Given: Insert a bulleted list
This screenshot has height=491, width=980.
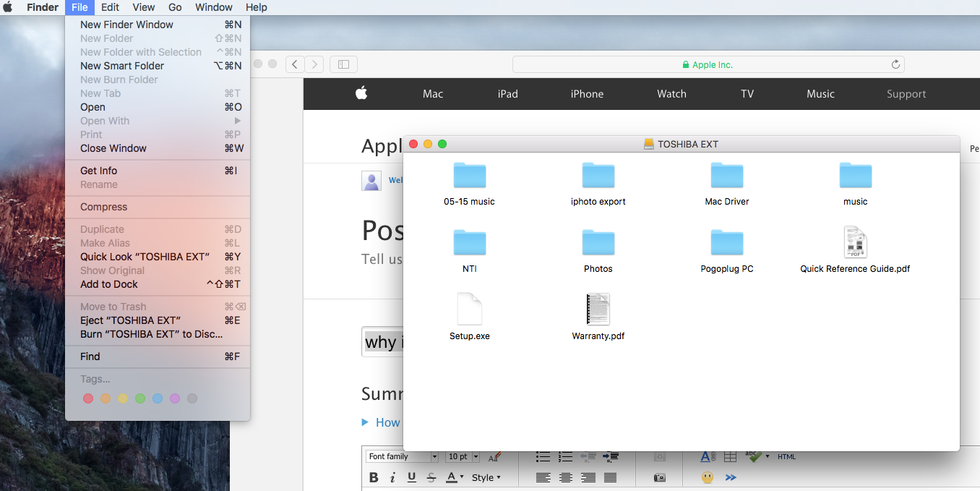Looking at the screenshot, I should point(543,457).
